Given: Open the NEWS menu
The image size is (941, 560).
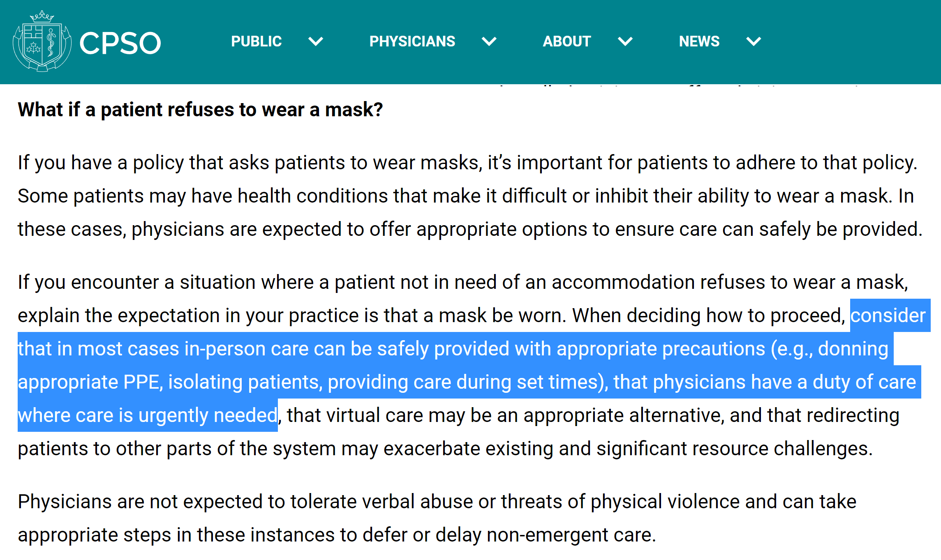Looking at the screenshot, I should 699,41.
